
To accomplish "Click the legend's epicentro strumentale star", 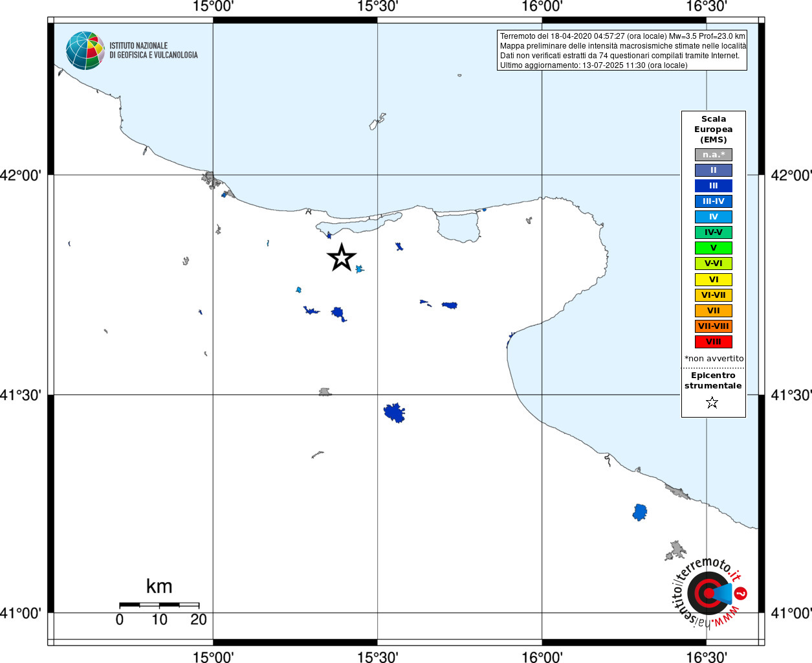I will click(712, 403).
